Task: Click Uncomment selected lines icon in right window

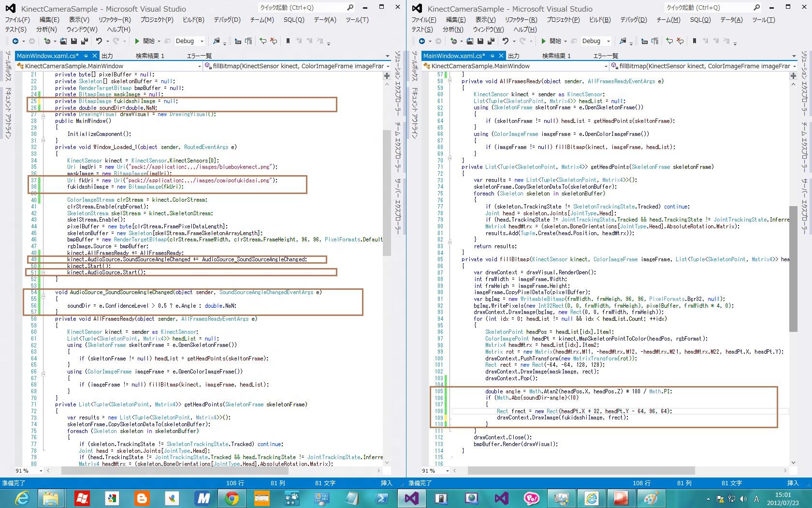Action: click(680, 41)
